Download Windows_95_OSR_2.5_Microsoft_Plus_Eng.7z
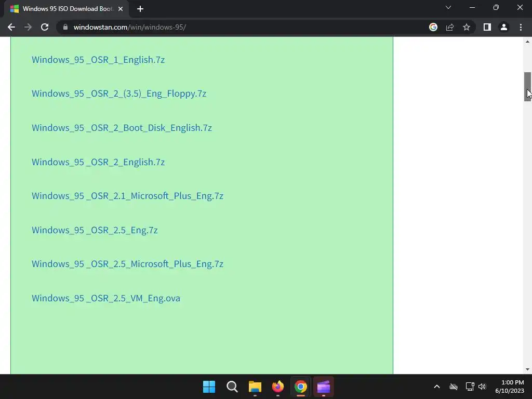The image size is (532, 399). click(128, 264)
